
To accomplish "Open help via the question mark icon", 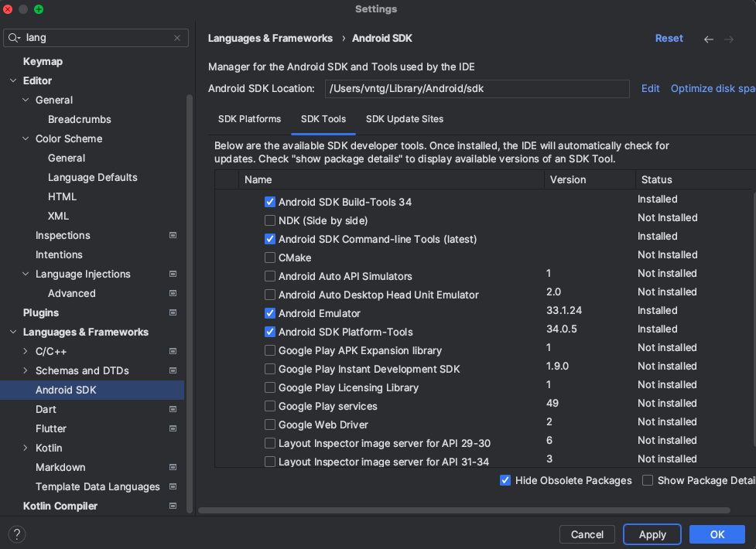I will 17,534.
